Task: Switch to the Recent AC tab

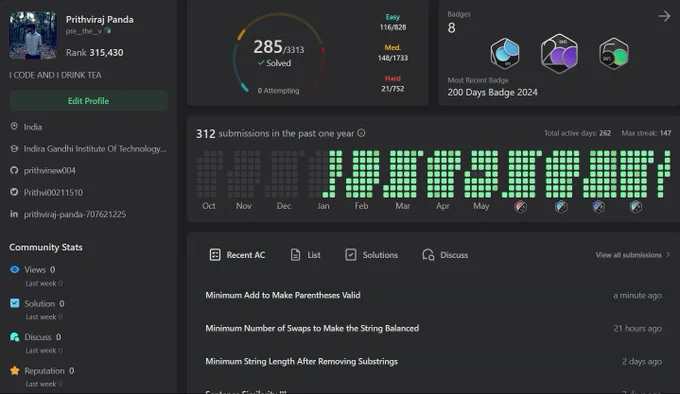Action: pyautogui.click(x=237, y=255)
